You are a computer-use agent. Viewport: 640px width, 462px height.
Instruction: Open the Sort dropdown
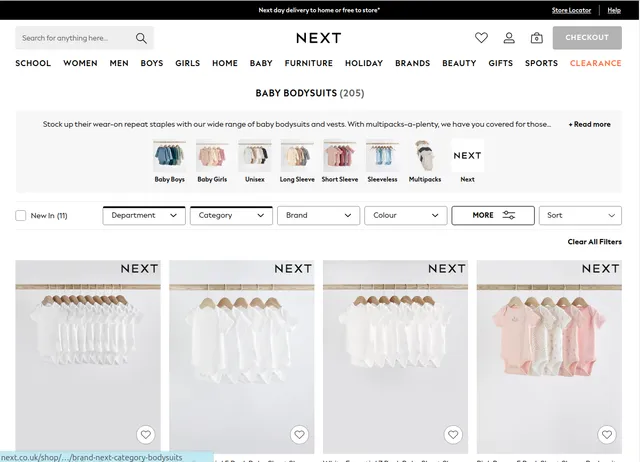pyautogui.click(x=580, y=215)
